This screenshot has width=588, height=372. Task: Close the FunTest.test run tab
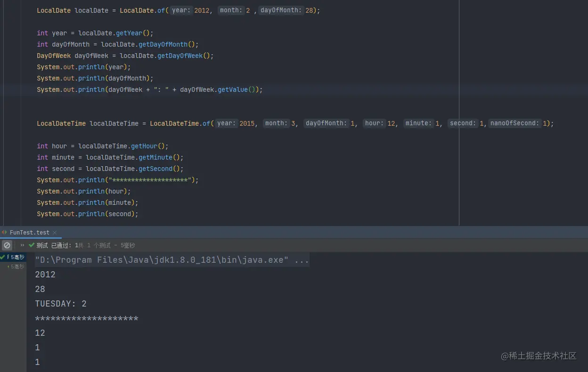[x=55, y=232]
